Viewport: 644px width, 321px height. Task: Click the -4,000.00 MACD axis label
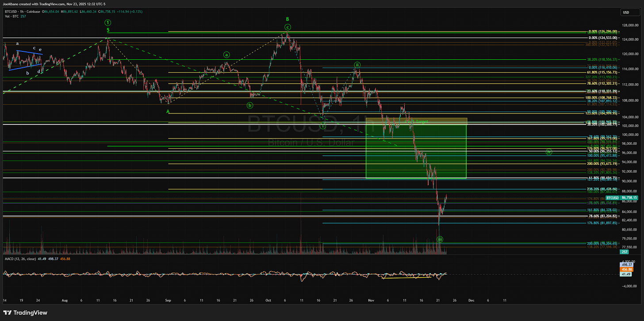point(629,286)
